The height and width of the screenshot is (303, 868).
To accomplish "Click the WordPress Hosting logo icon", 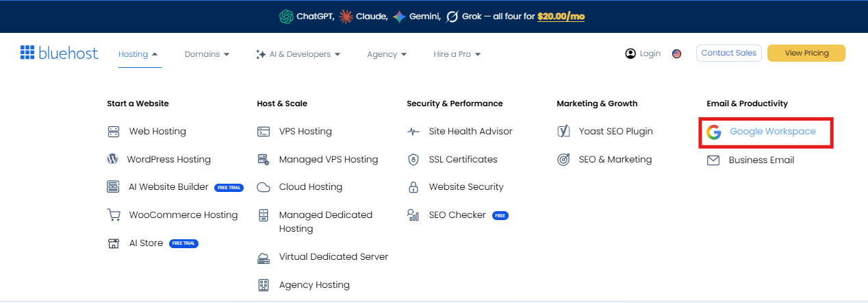I will [x=113, y=159].
